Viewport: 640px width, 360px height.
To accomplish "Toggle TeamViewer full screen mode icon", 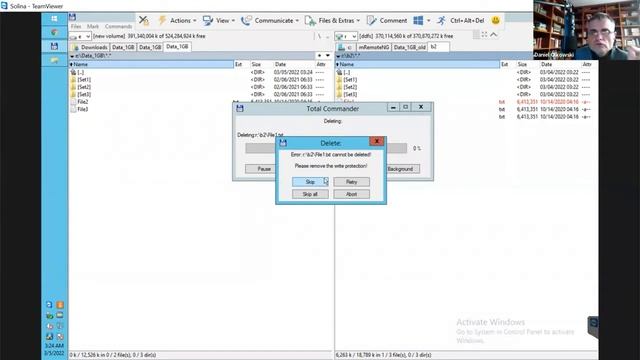I will pyautogui.click(x=484, y=35).
